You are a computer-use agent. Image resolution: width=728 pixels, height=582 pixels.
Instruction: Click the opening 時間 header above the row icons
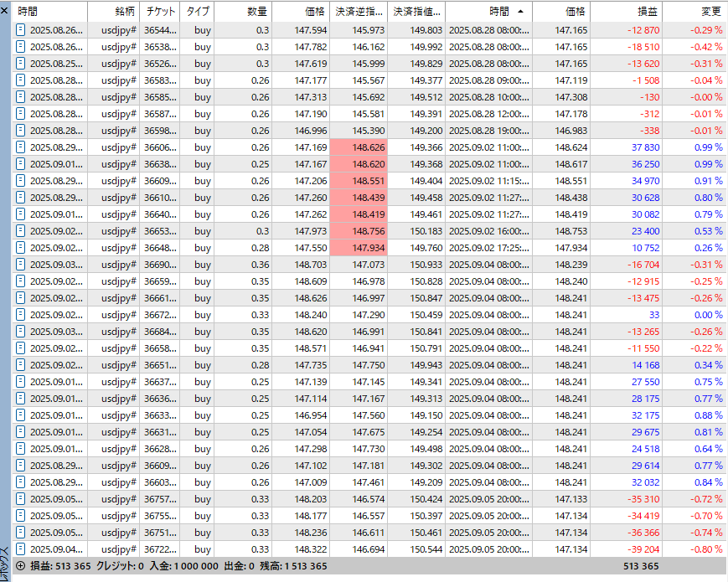pyautogui.click(x=49, y=11)
